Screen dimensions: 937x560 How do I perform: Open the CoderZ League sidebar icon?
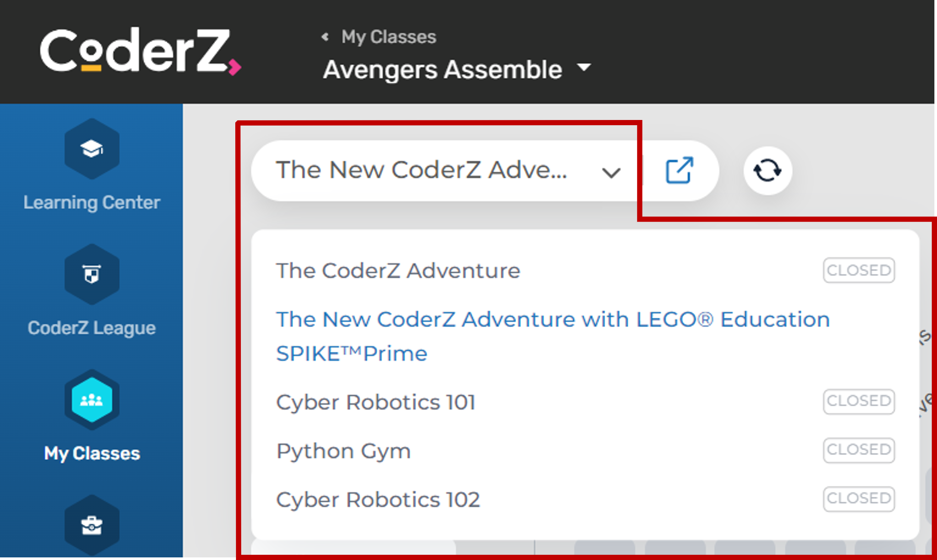pyautogui.click(x=92, y=274)
